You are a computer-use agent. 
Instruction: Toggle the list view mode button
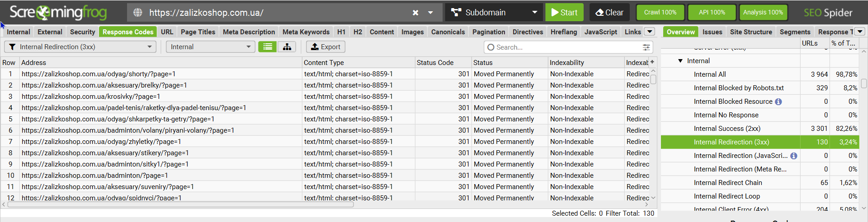(x=268, y=47)
